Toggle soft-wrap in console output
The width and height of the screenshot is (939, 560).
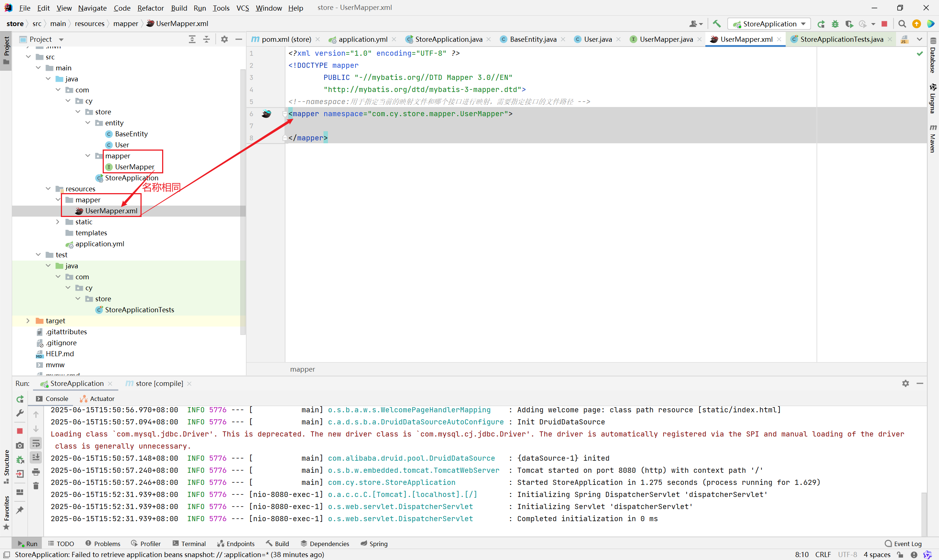tap(36, 443)
